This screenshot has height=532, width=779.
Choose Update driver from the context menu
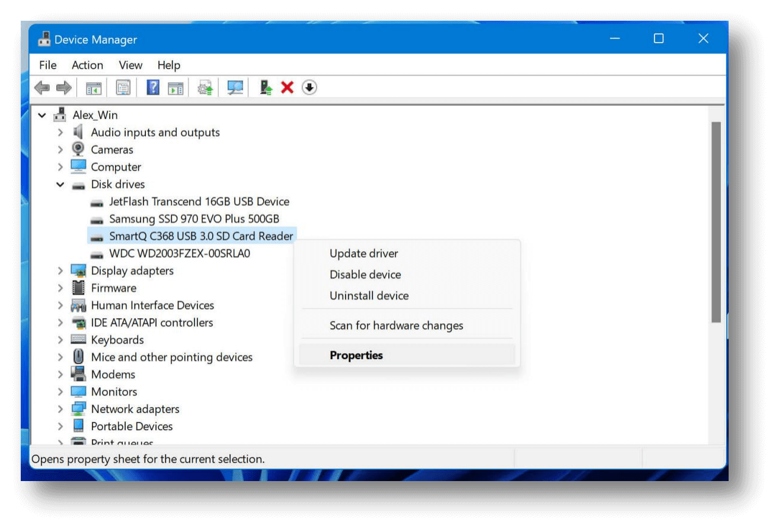click(x=364, y=253)
